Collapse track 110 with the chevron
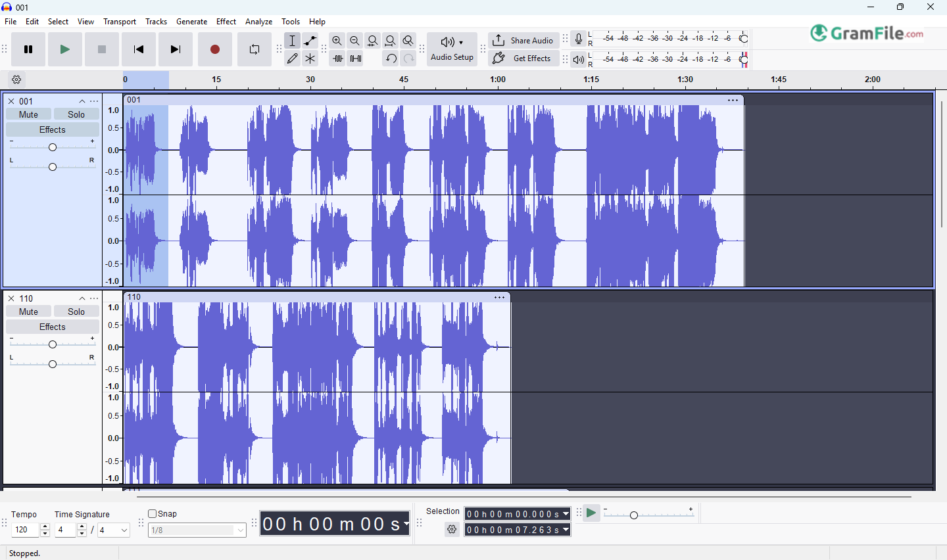The width and height of the screenshot is (947, 560). coord(82,298)
